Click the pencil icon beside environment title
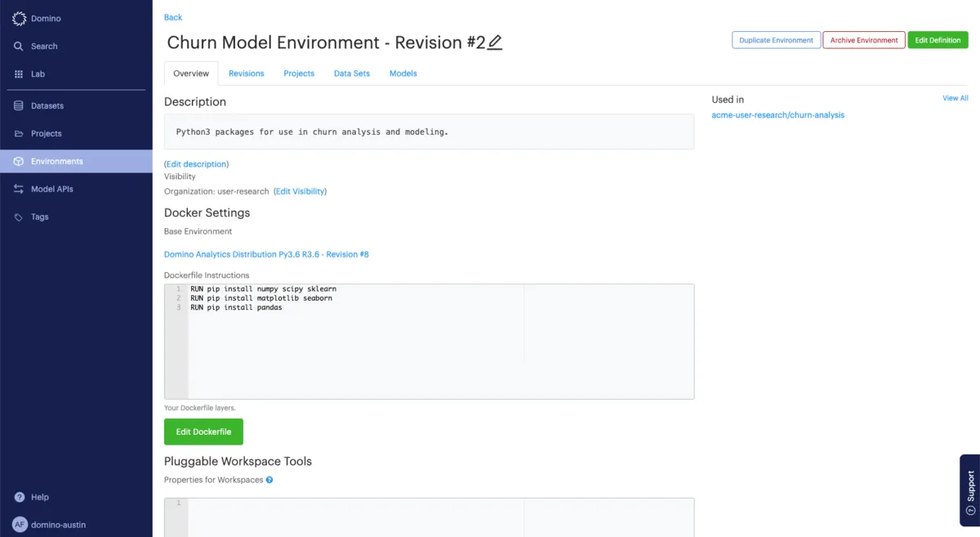Image resolution: width=980 pixels, height=537 pixels. pos(495,43)
